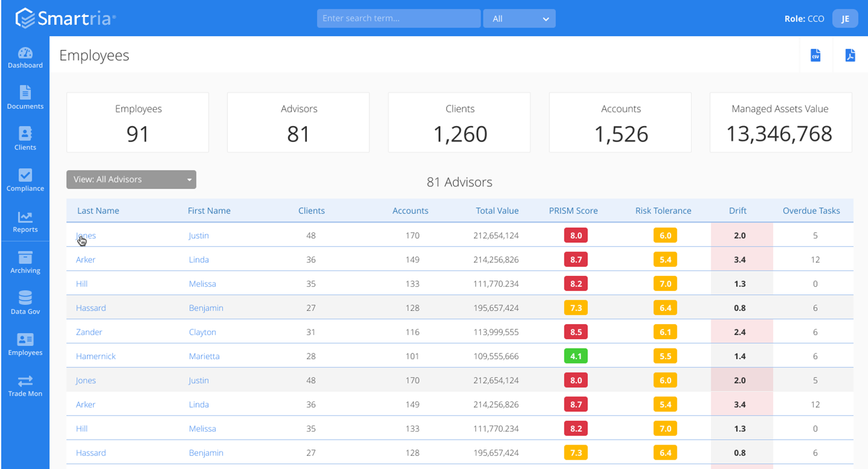Sort by Total Value column header
The height and width of the screenshot is (469, 868).
[497, 211]
